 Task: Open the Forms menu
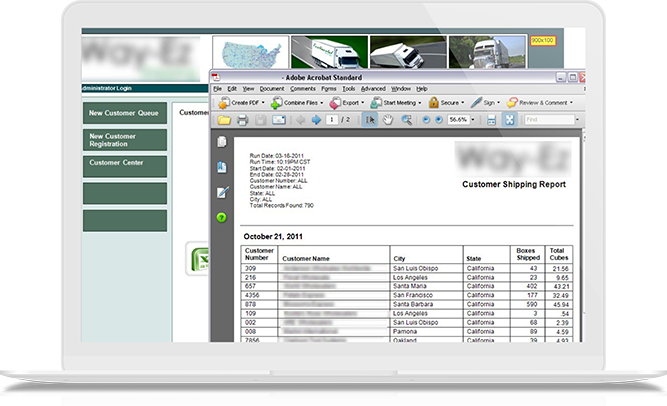[328, 89]
